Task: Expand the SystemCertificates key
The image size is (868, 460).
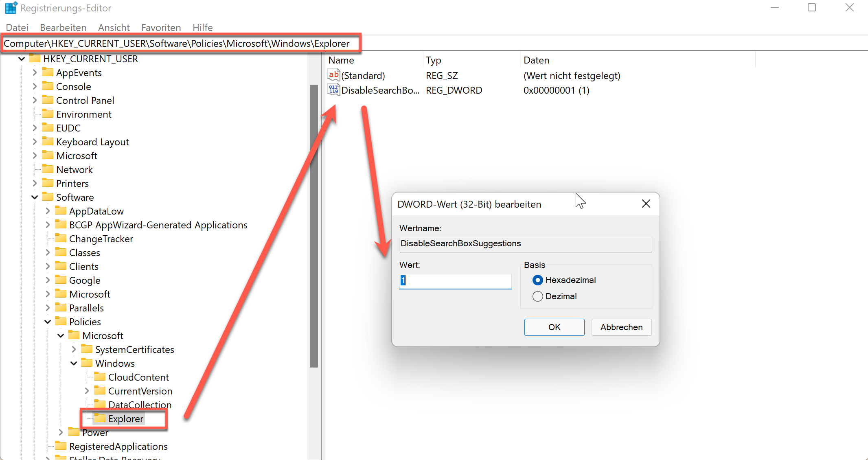Action: (x=74, y=350)
